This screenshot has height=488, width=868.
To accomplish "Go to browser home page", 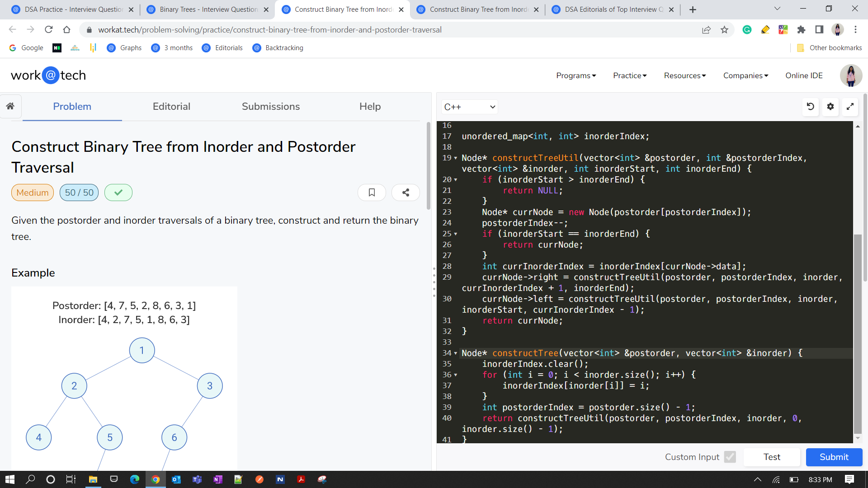I will [x=67, y=30].
